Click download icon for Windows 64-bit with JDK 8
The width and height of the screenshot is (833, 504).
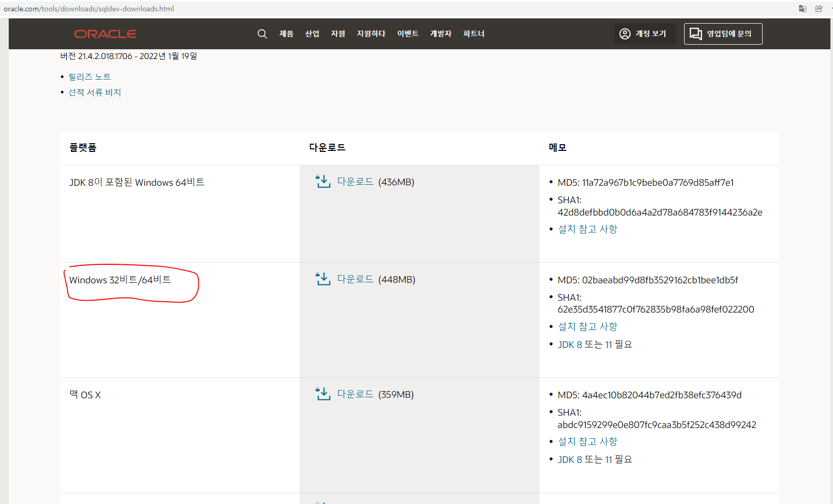click(323, 182)
